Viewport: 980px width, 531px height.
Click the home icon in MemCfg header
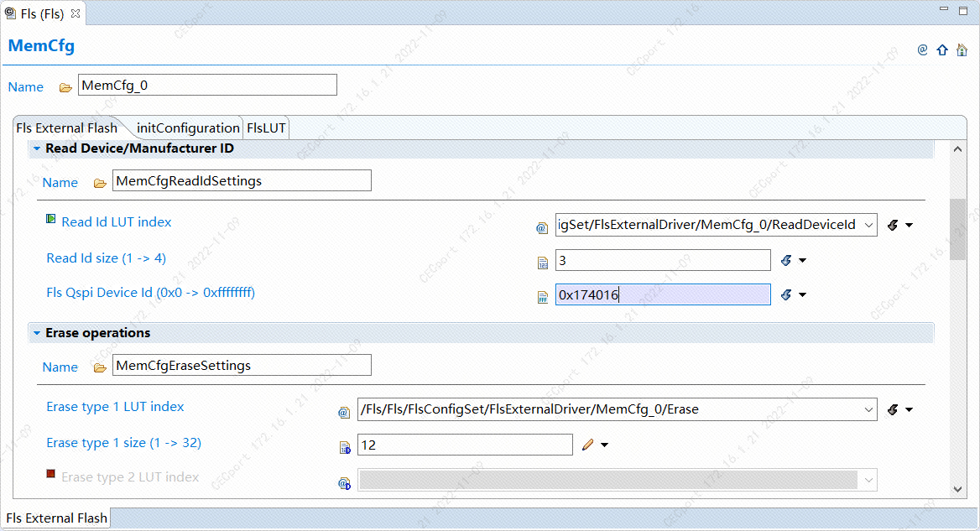click(962, 50)
